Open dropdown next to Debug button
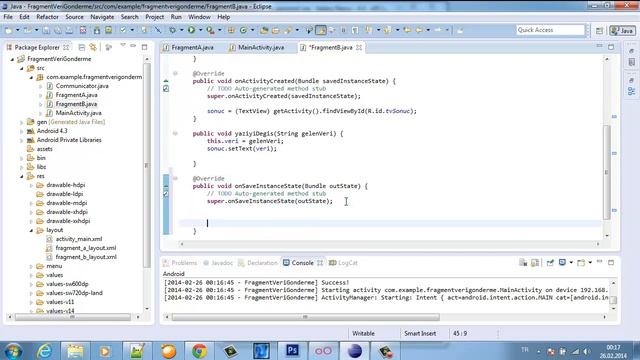 tap(181, 30)
